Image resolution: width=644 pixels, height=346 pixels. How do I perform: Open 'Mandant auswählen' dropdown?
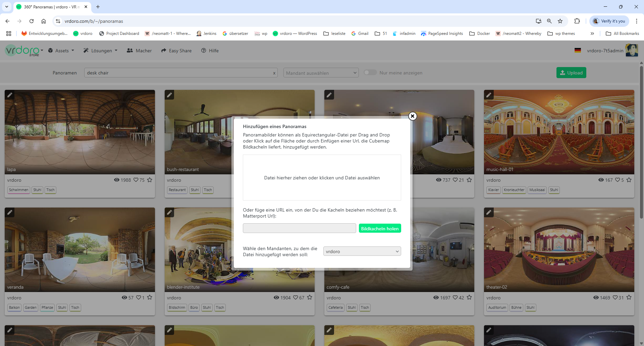tap(321, 73)
